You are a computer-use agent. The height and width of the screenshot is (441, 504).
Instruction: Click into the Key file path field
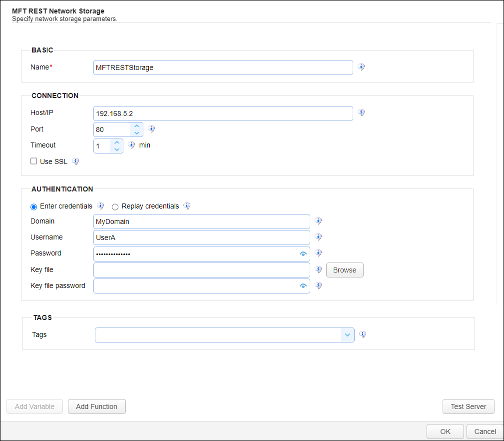pos(201,270)
